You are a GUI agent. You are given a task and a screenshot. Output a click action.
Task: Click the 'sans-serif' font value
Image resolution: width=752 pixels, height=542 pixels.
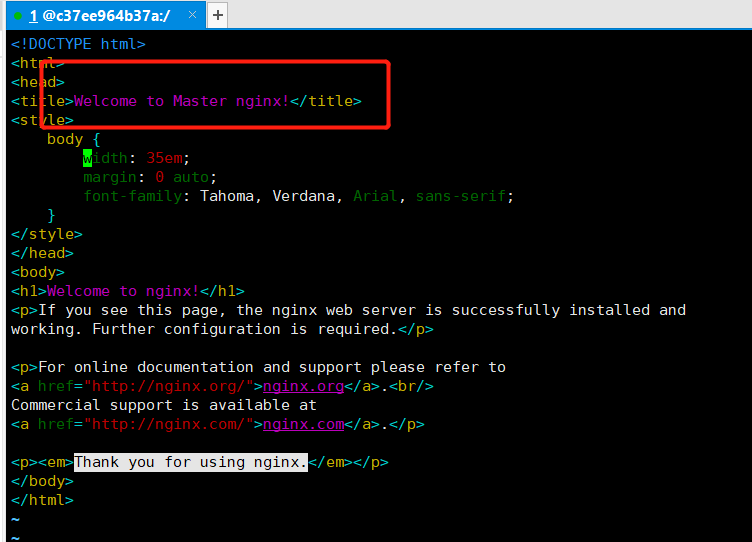coord(460,196)
